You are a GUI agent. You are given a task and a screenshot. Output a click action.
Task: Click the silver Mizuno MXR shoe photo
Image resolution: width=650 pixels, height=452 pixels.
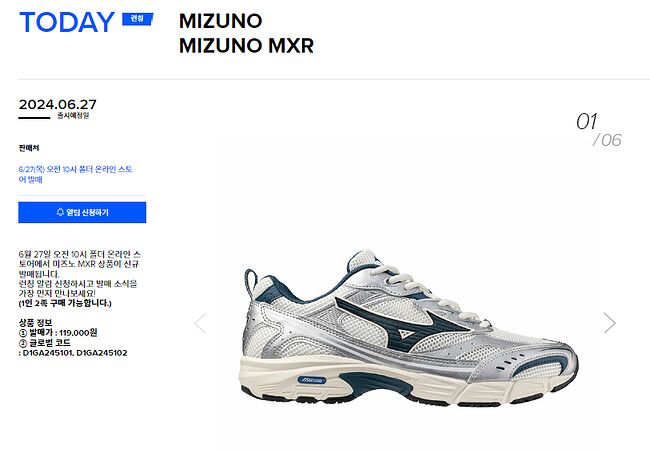[x=409, y=328]
